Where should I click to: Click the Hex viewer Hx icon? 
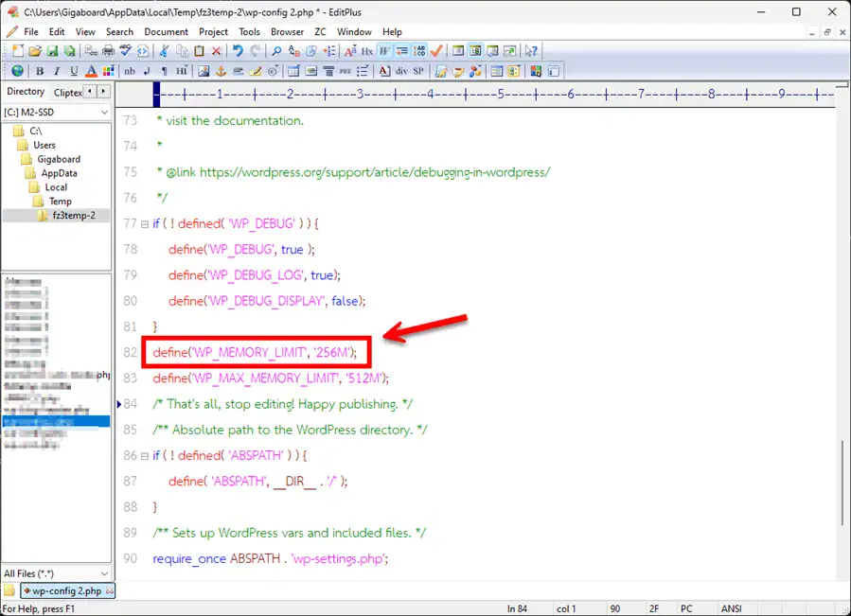point(367,51)
